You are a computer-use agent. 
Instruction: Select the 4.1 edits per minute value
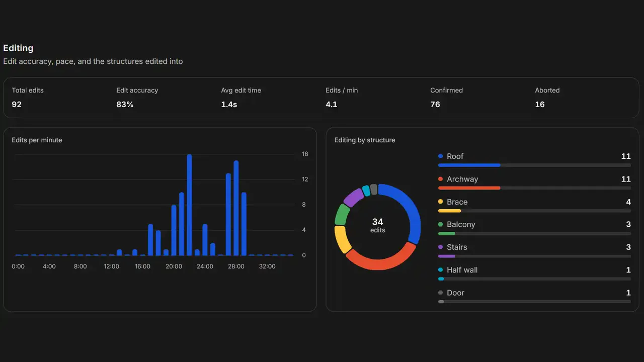[331, 105]
